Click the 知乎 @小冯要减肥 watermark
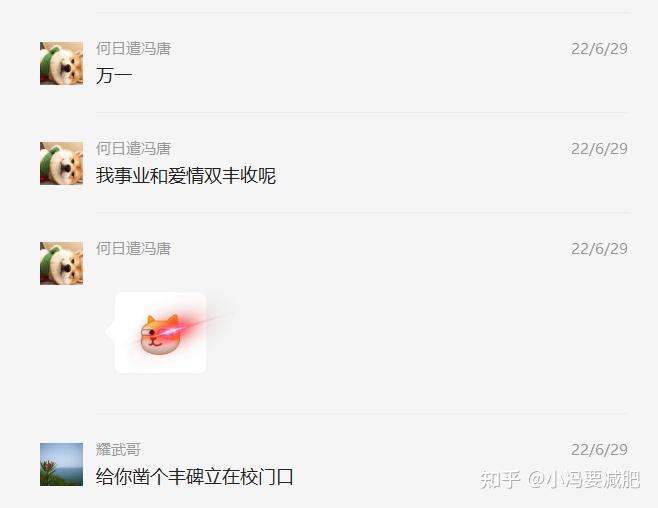The image size is (658, 508). click(560, 479)
